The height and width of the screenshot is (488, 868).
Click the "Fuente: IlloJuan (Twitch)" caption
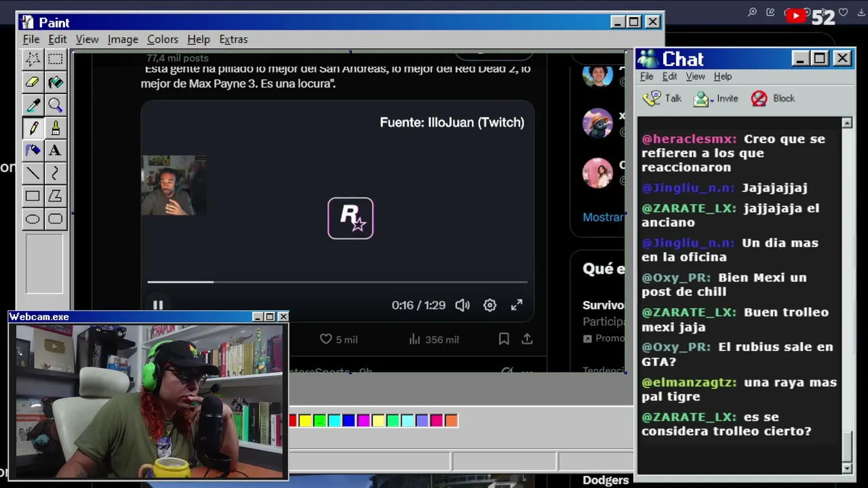452,123
